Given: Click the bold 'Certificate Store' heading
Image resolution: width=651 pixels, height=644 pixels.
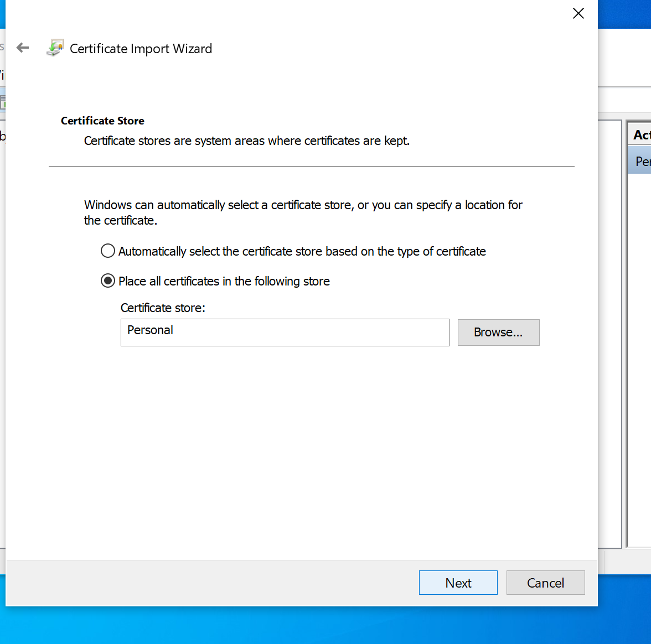Looking at the screenshot, I should click(102, 121).
